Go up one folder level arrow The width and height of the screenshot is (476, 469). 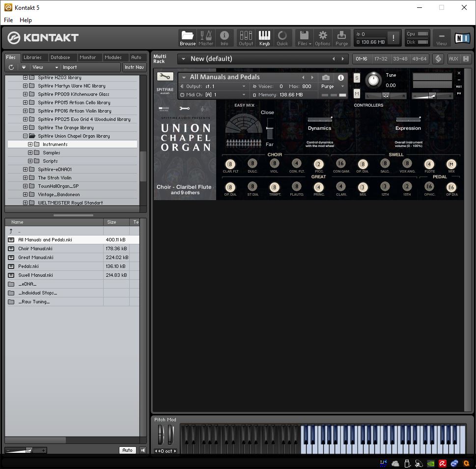[11, 231]
